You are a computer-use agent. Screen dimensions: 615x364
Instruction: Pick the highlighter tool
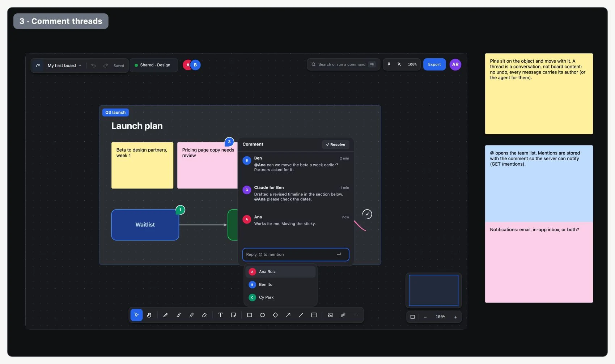coord(191,315)
